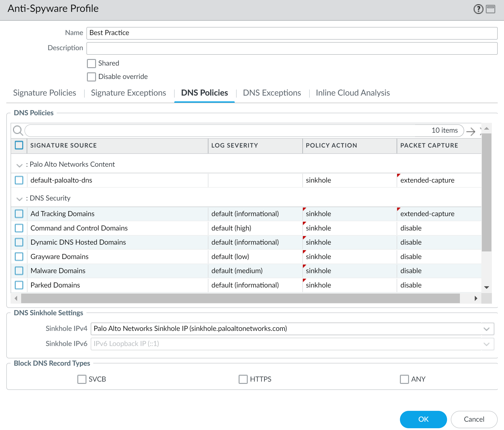Click the search arrow next to 10 items
504x430 pixels.
click(x=470, y=131)
